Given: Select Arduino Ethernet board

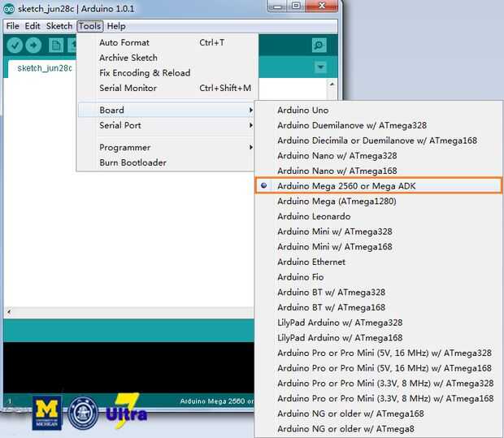Looking at the screenshot, I should coord(379,262).
